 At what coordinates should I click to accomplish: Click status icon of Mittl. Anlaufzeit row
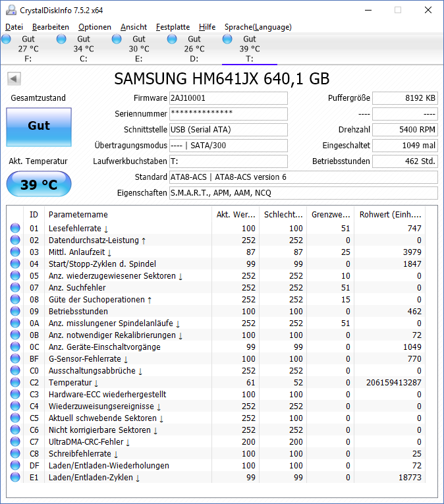coord(15,252)
